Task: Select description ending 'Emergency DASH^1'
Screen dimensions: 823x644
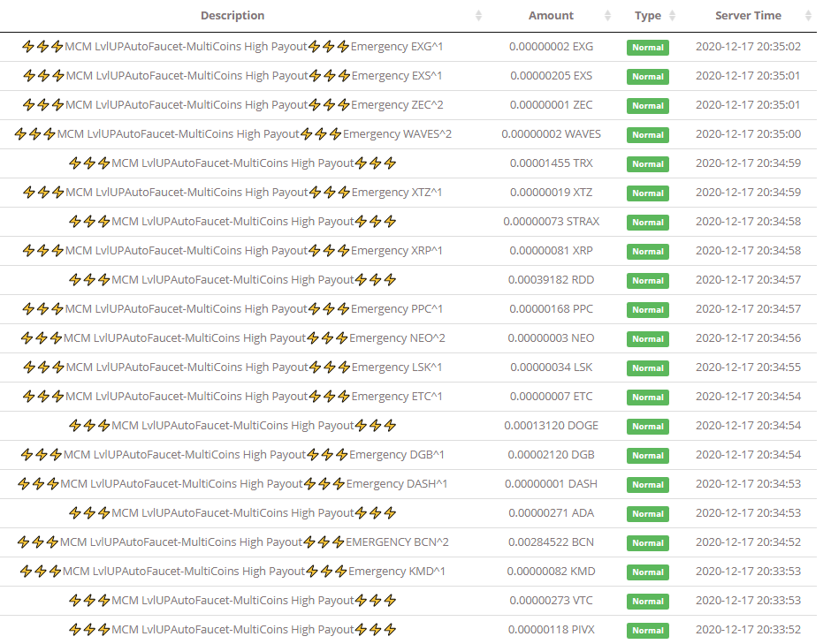Action: click(x=232, y=484)
